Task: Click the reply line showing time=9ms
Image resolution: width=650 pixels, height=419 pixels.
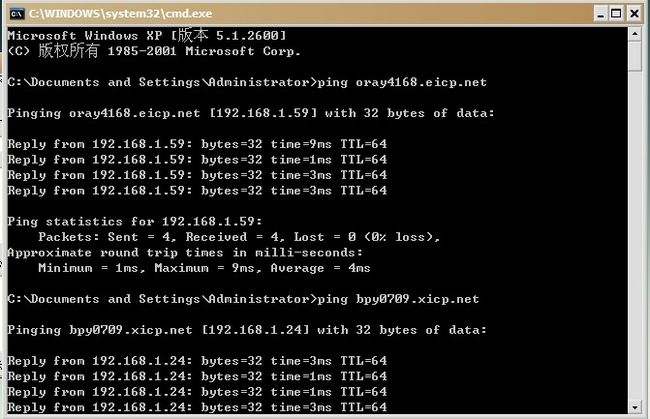Action: point(197,144)
